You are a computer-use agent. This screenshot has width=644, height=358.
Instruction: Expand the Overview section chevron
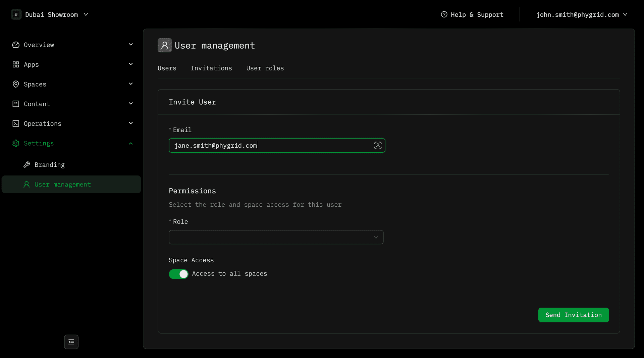(131, 45)
